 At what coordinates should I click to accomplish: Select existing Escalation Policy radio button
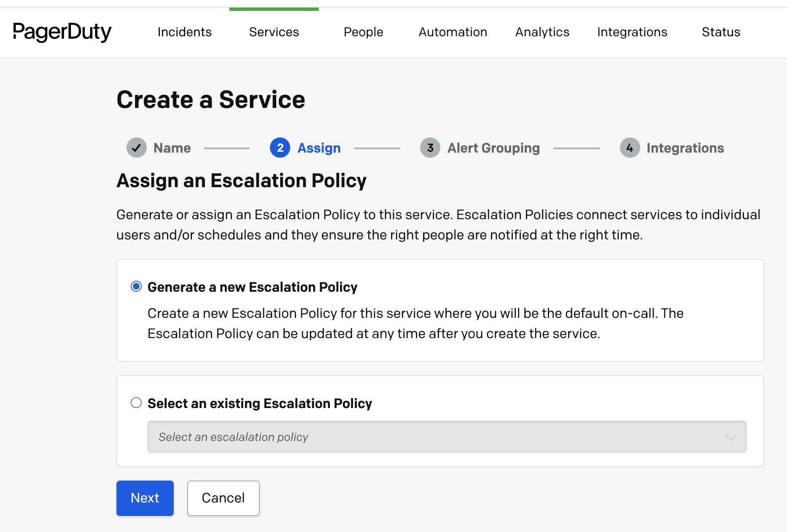click(136, 403)
